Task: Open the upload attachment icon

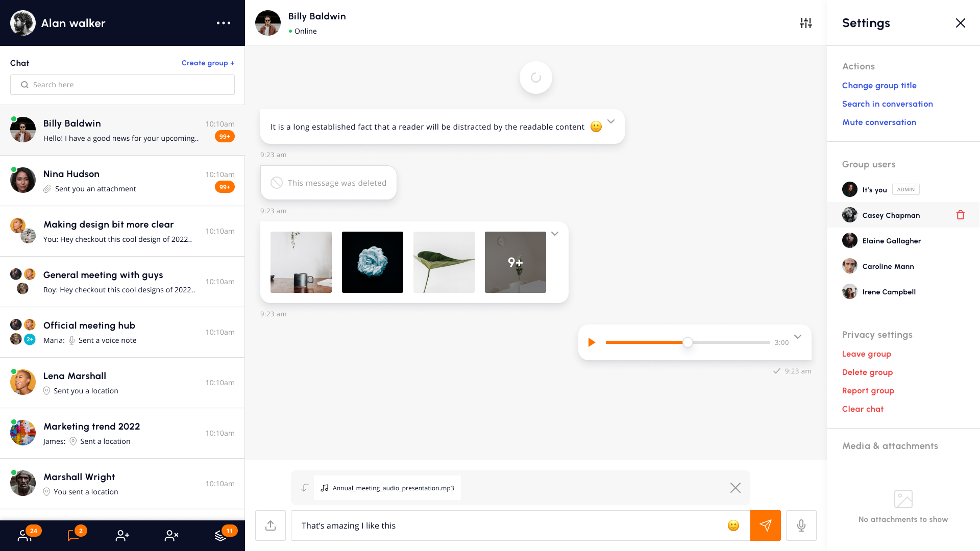Action: click(x=270, y=525)
